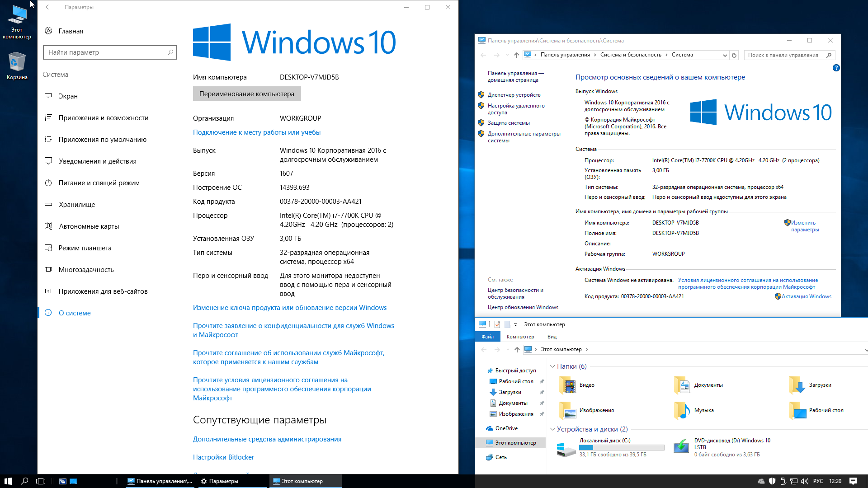Select the Документы folder in Explorer content
Image resolution: width=868 pixels, height=488 pixels.
[699, 385]
